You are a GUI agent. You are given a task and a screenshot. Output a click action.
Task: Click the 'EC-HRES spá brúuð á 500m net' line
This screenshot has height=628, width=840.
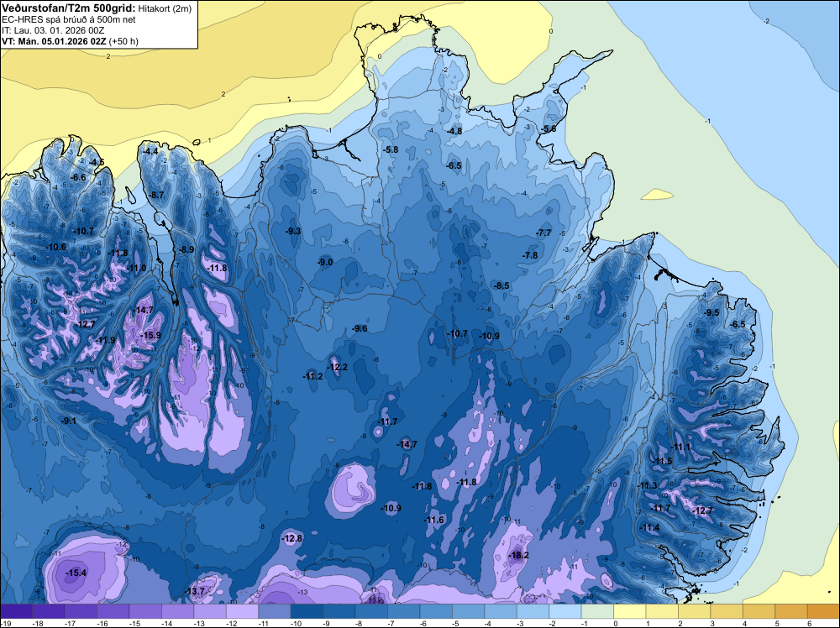tap(68, 19)
